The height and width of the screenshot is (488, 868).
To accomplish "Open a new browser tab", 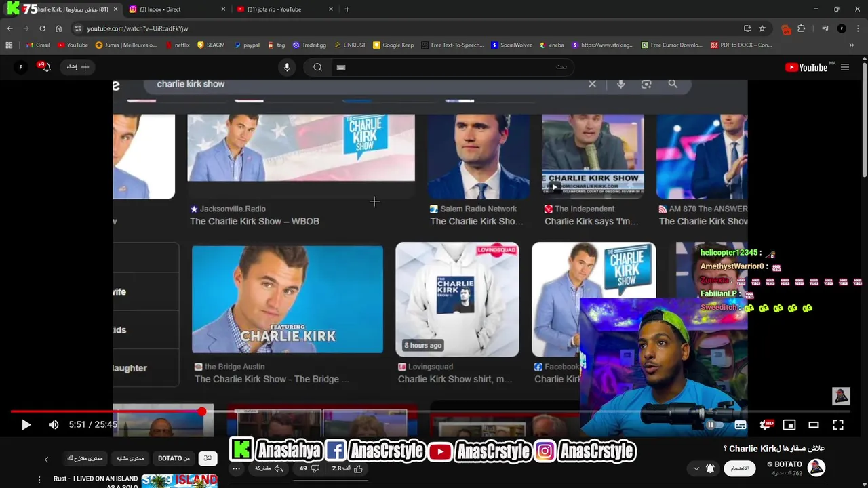I will pyautogui.click(x=347, y=9).
